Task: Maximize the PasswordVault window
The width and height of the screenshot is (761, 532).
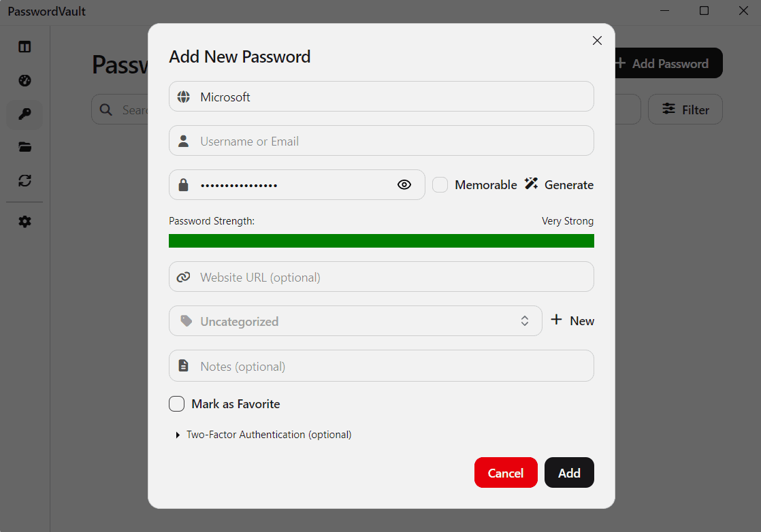Action: click(x=705, y=11)
